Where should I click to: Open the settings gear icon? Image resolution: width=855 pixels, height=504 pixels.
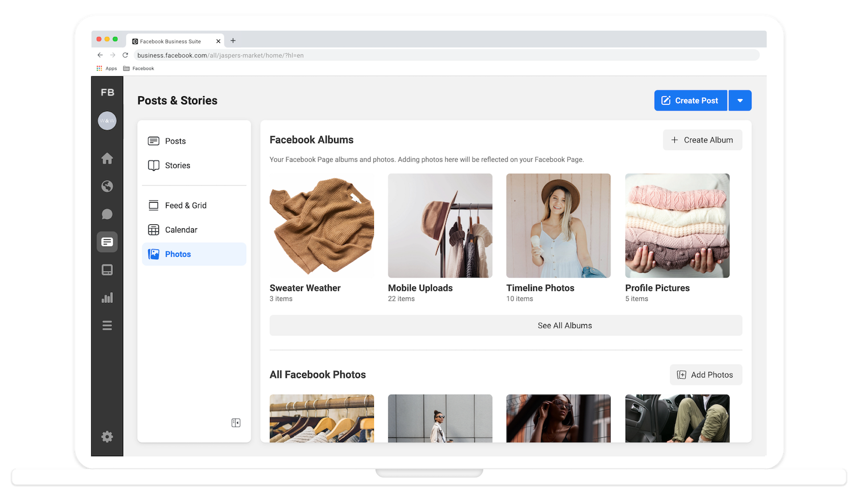107,437
